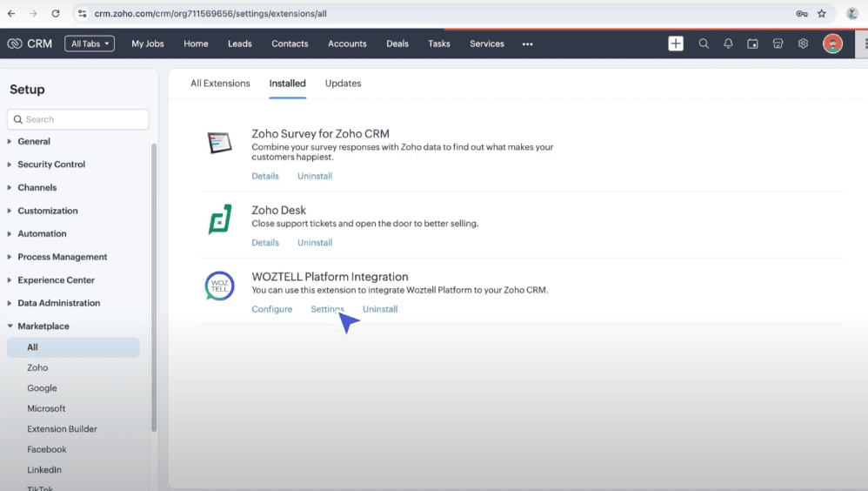Screen dimensions: 868x491
Task: Open Extension Builder under Marketplace
Action: (62, 429)
